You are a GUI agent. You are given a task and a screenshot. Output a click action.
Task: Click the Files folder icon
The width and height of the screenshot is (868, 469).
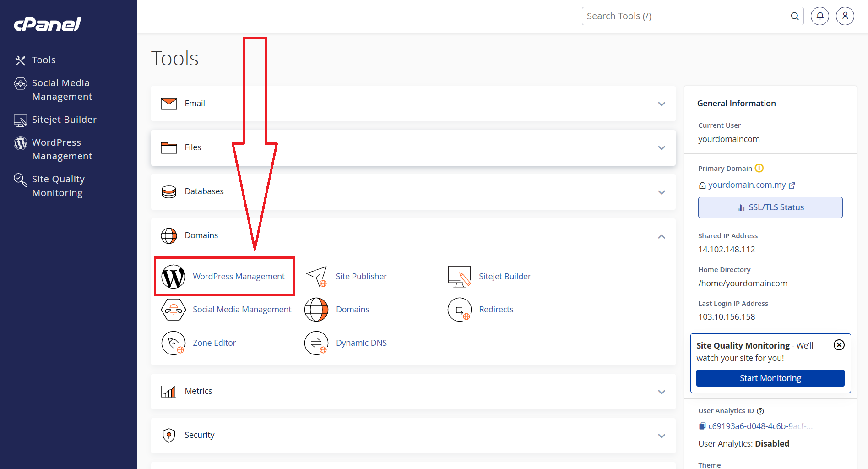pyautogui.click(x=169, y=147)
